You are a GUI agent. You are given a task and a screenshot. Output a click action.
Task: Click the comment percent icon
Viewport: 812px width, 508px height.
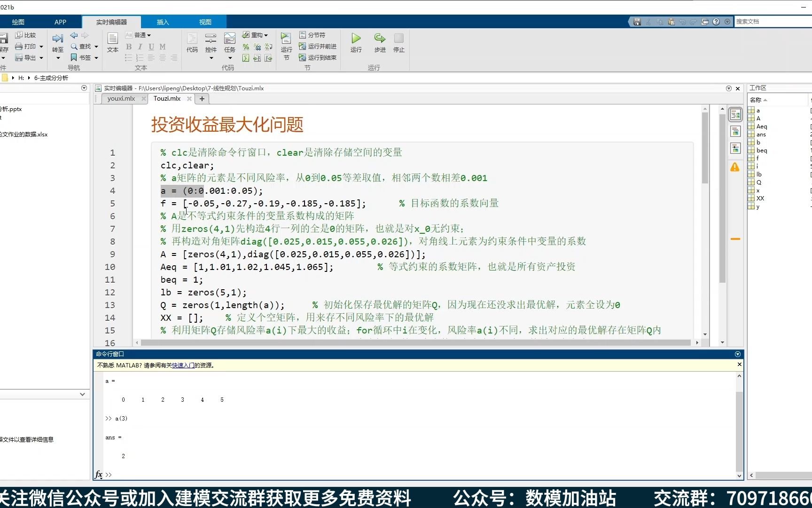coord(246,47)
